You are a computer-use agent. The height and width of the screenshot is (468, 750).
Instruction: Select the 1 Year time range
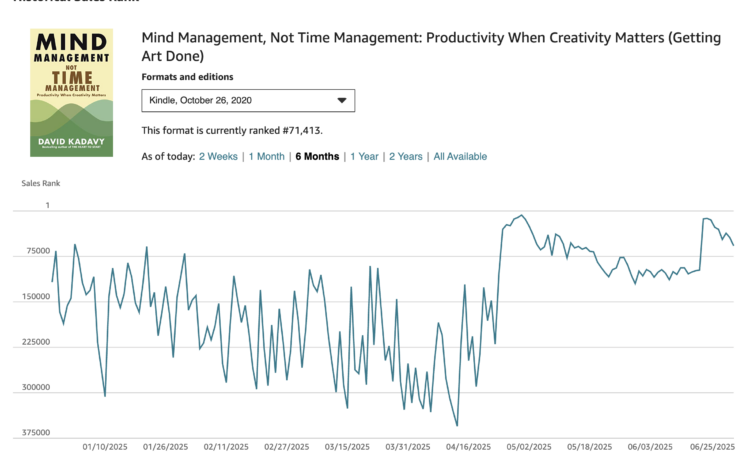(364, 156)
